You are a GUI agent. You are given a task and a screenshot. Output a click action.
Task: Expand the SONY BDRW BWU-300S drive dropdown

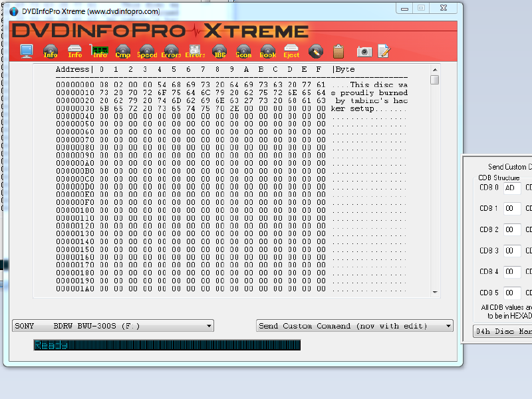pos(113,326)
